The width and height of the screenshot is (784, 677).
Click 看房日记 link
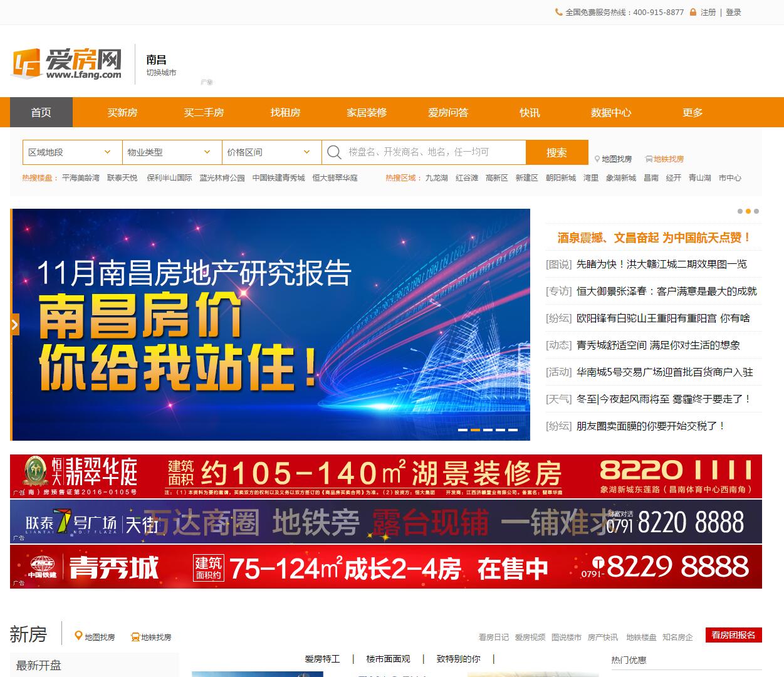[x=494, y=638]
